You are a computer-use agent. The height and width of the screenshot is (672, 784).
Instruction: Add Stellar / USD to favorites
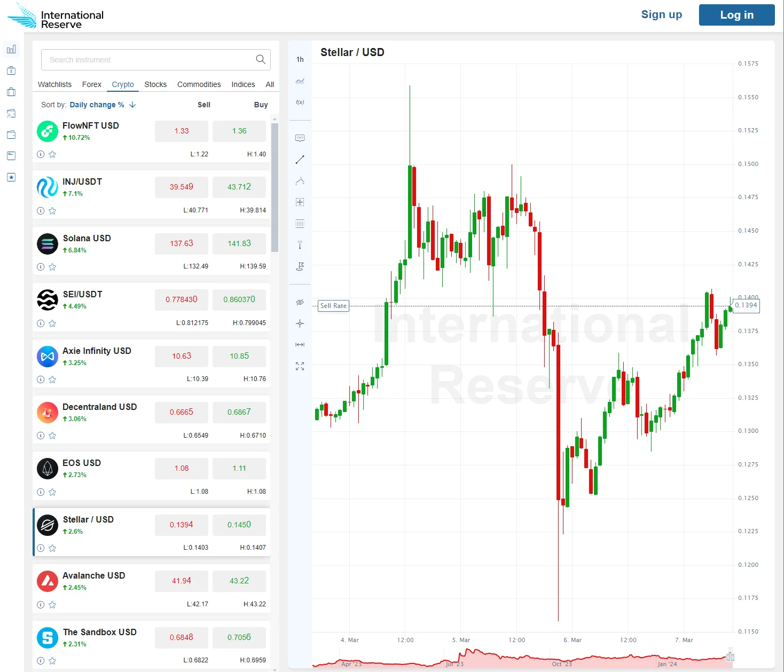point(52,548)
